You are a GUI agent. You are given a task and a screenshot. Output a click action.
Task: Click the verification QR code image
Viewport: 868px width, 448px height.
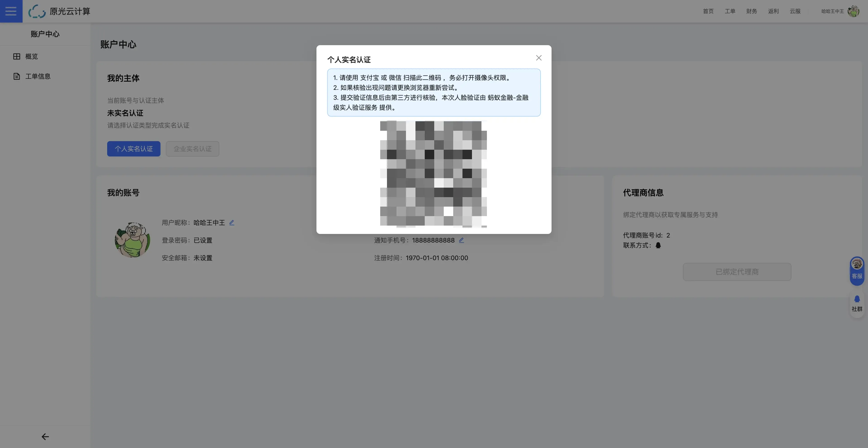coord(433,174)
